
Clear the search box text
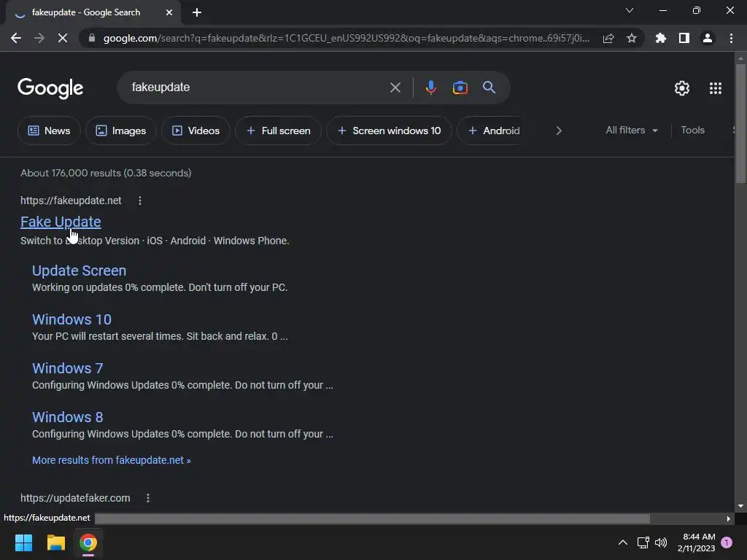coord(395,87)
